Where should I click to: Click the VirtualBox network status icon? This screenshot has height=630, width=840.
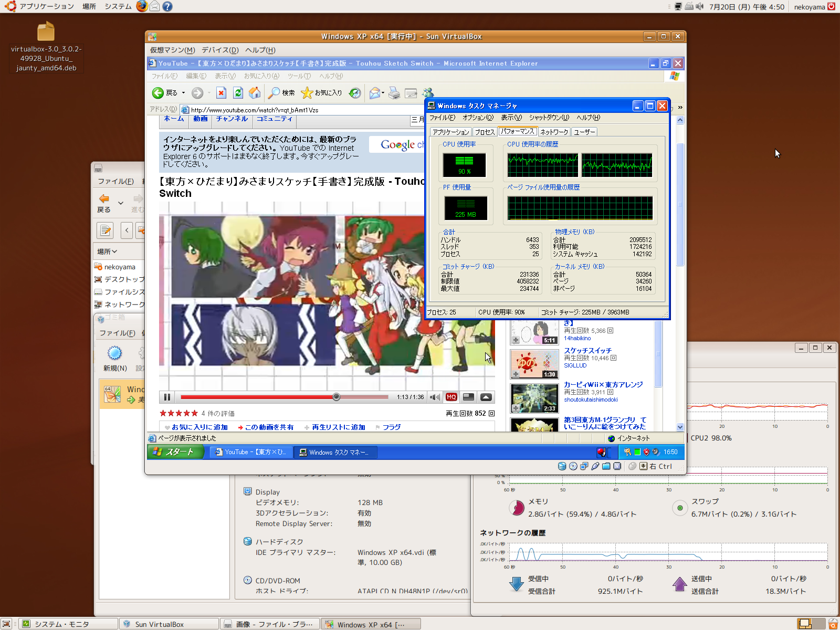pos(584,466)
